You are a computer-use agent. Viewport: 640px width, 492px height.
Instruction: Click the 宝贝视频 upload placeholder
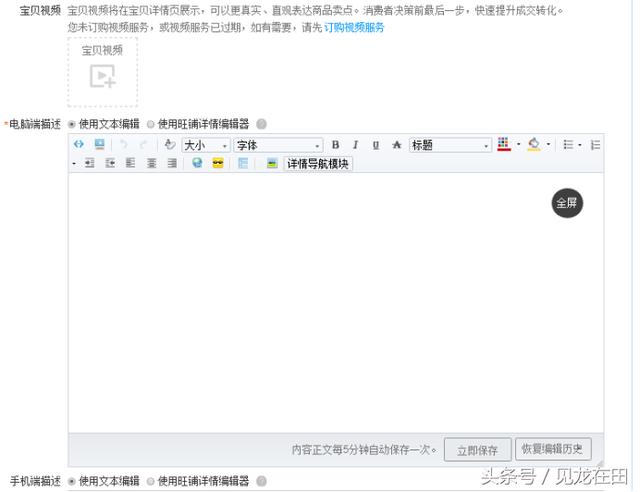click(x=102, y=72)
